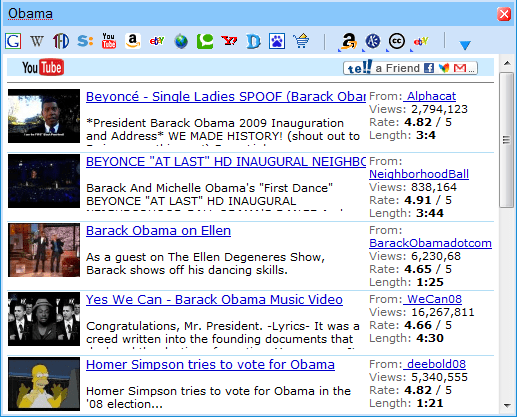
Task: Click the vertical scrollbar thumb
Action: (506, 140)
